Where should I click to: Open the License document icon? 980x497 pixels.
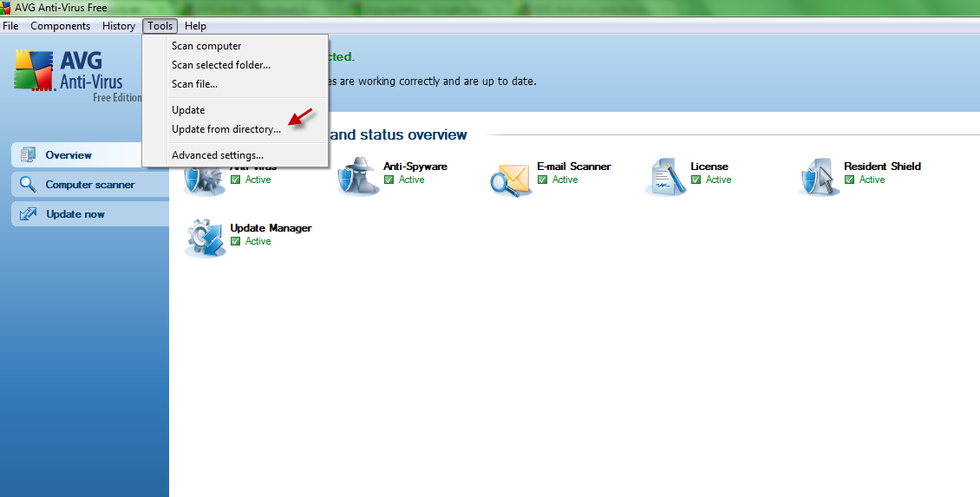(665, 178)
